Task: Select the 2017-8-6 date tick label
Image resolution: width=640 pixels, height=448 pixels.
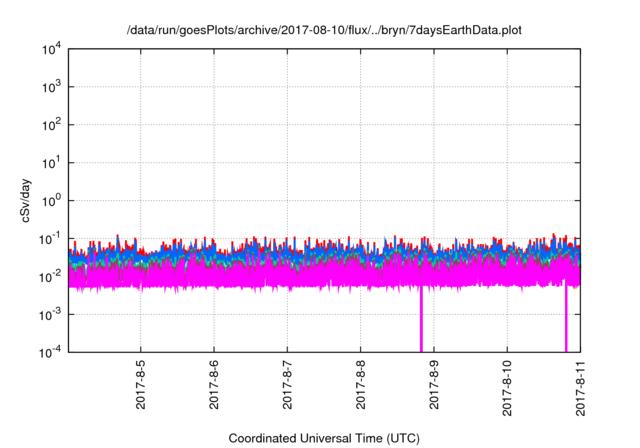Action: coord(214,385)
